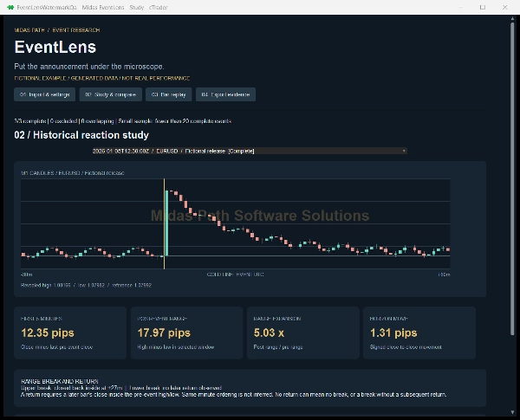Open the 01 Import & settings tab
Screen dimensions: 520x420
point(44,94)
